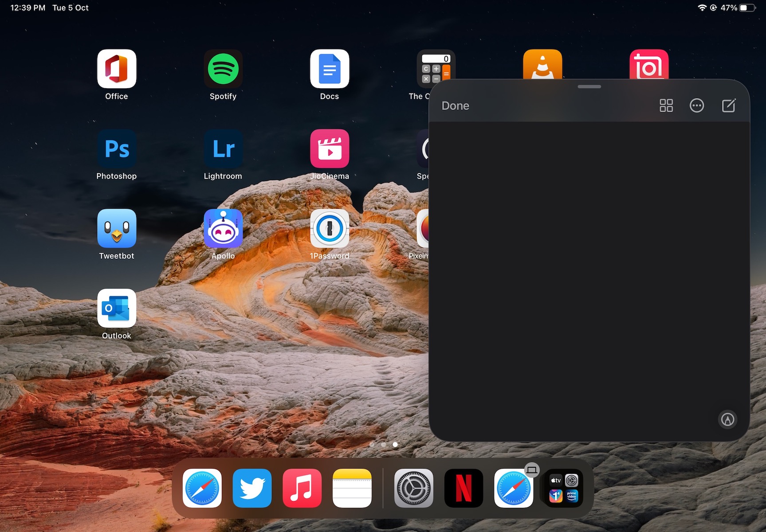Open the Office app
Viewport: 766px width, 532px height.
tap(117, 69)
